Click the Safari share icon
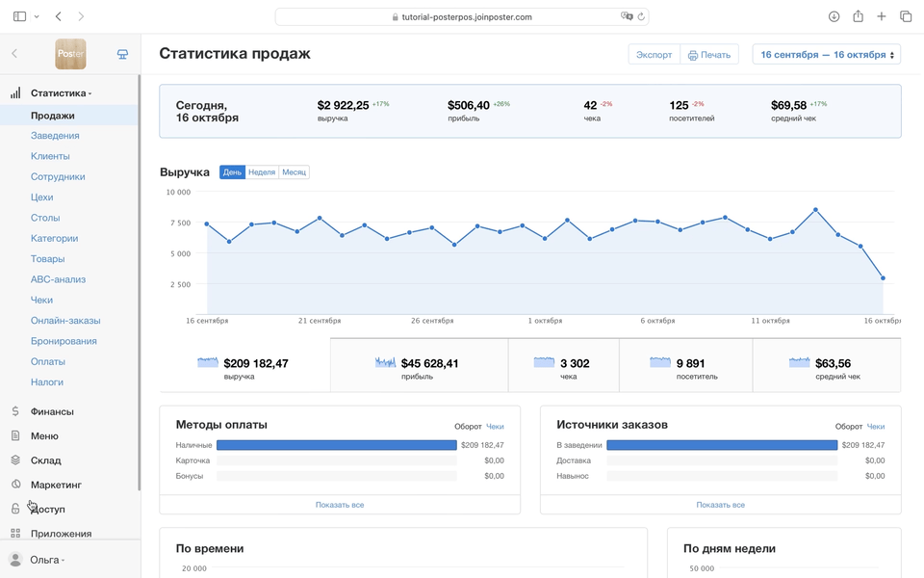The height and width of the screenshot is (578, 924). tap(858, 16)
